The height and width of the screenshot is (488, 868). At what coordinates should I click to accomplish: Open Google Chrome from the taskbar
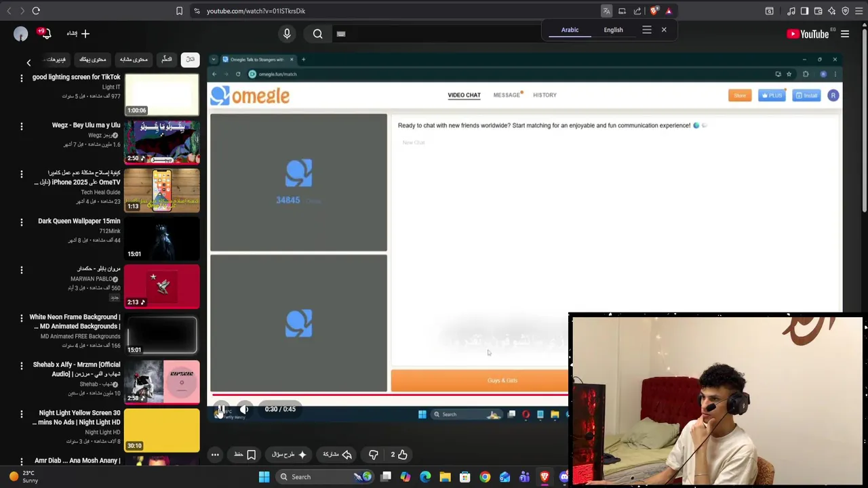pyautogui.click(x=485, y=477)
